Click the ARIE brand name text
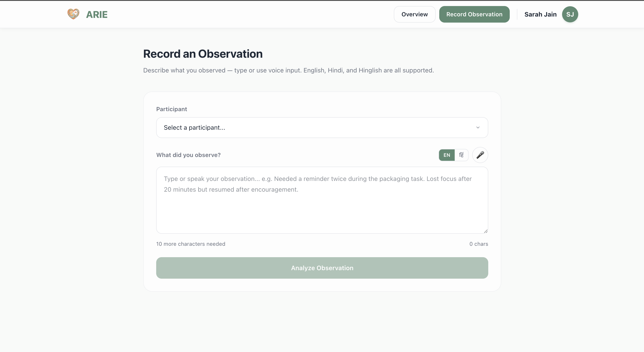 (97, 15)
